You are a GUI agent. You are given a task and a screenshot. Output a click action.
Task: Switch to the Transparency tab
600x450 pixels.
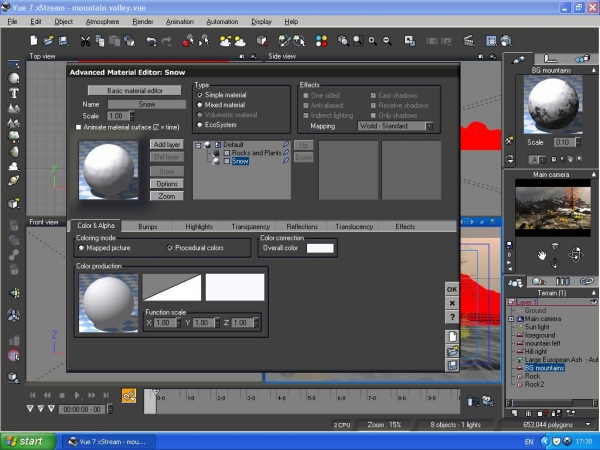(x=251, y=227)
